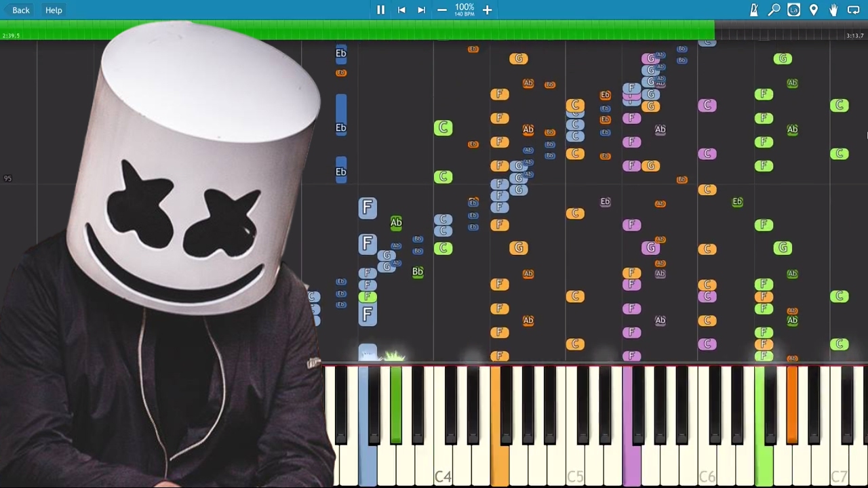Increase playback speed with the plus icon
The width and height of the screenshot is (868, 488).
point(487,10)
